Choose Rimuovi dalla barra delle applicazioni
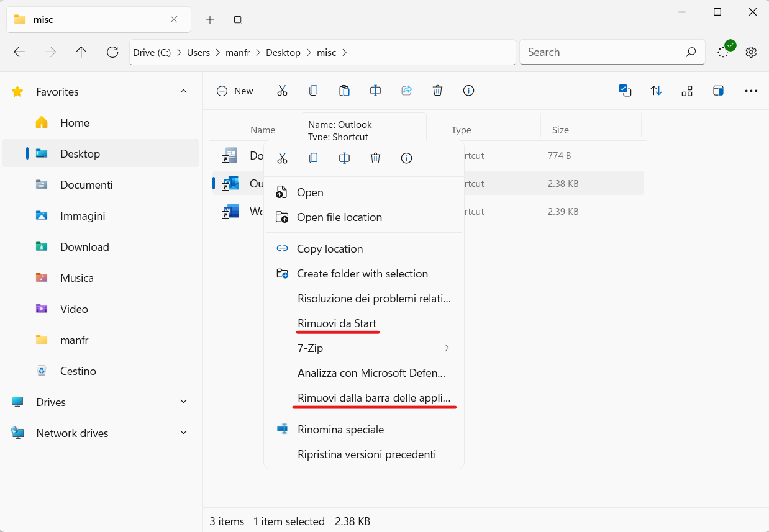The height and width of the screenshot is (532, 769). point(364,398)
